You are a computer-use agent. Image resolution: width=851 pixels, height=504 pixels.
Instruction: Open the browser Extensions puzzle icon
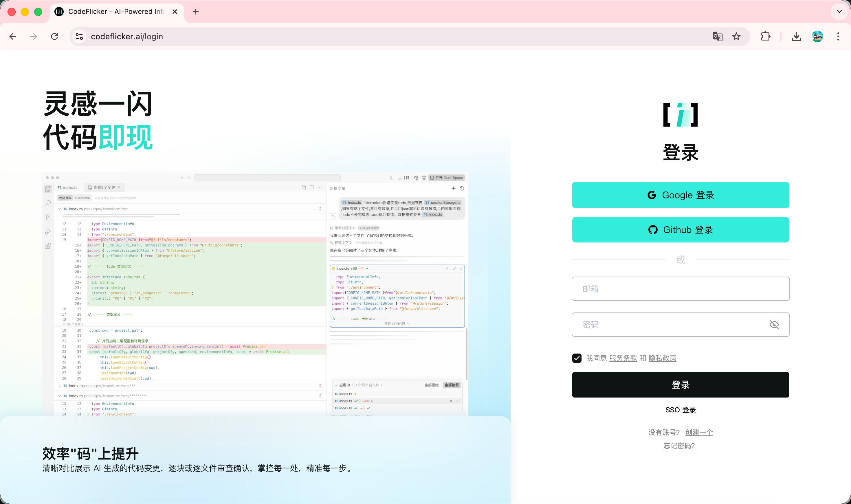click(x=765, y=36)
